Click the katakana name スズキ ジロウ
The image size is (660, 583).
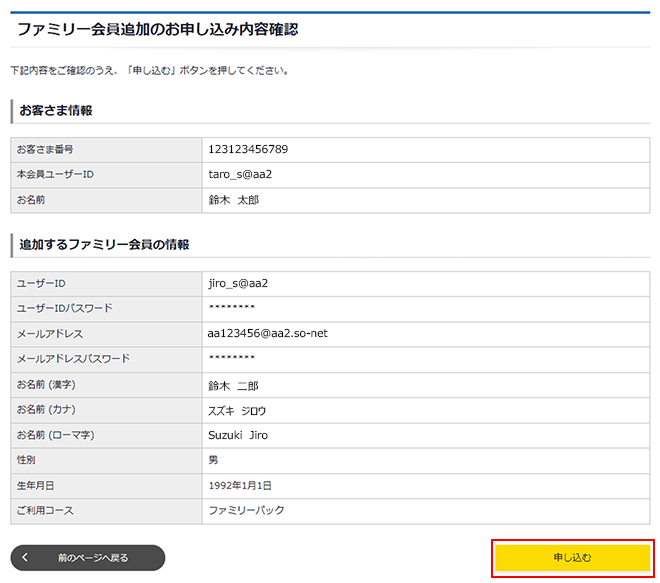(x=237, y=410)
